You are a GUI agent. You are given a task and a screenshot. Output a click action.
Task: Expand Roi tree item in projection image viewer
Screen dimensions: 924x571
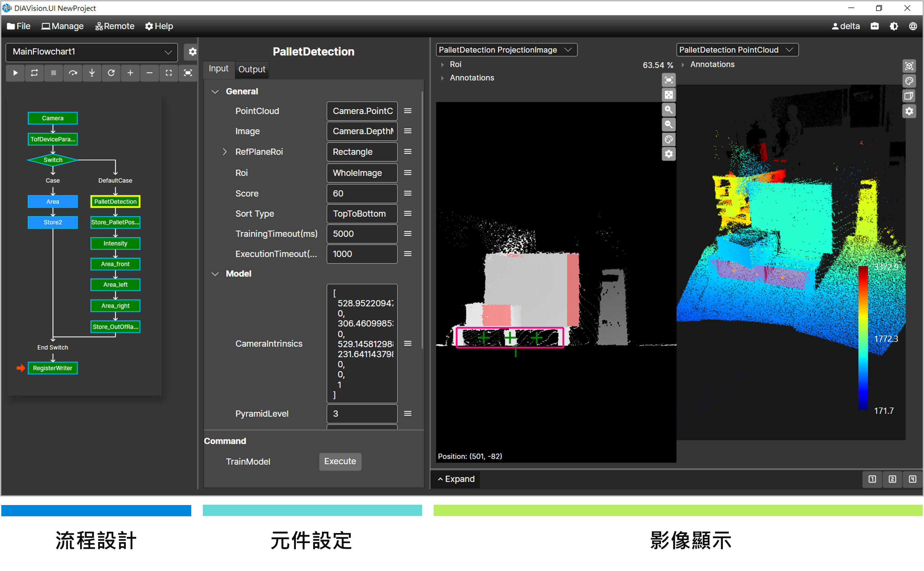point(442,65)
